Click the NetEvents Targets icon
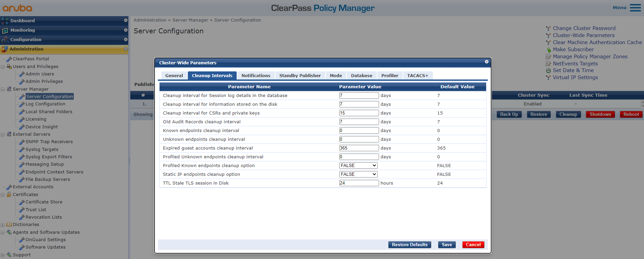The image size is (644, 259). click(x=548, y=64)
